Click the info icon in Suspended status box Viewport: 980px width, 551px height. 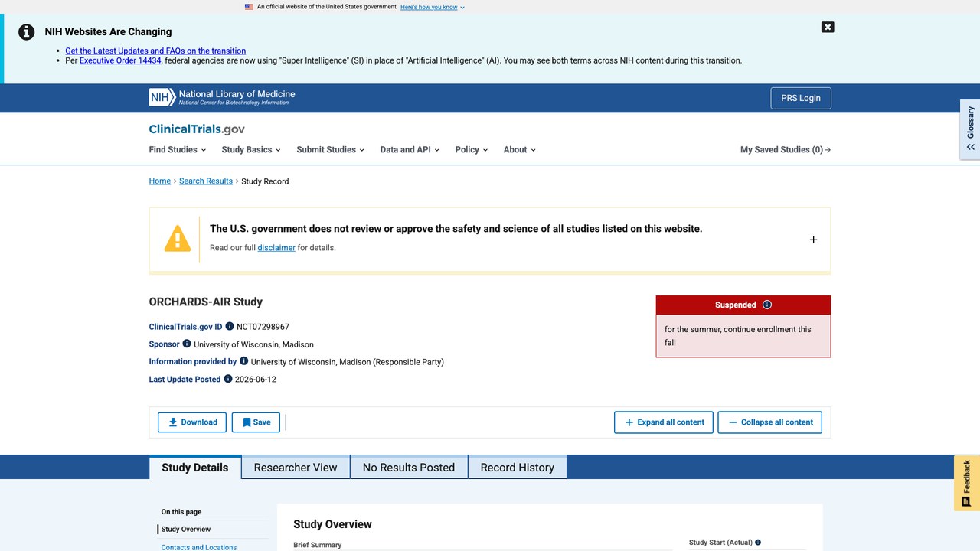pyautogui.click(x=767, y=305)
